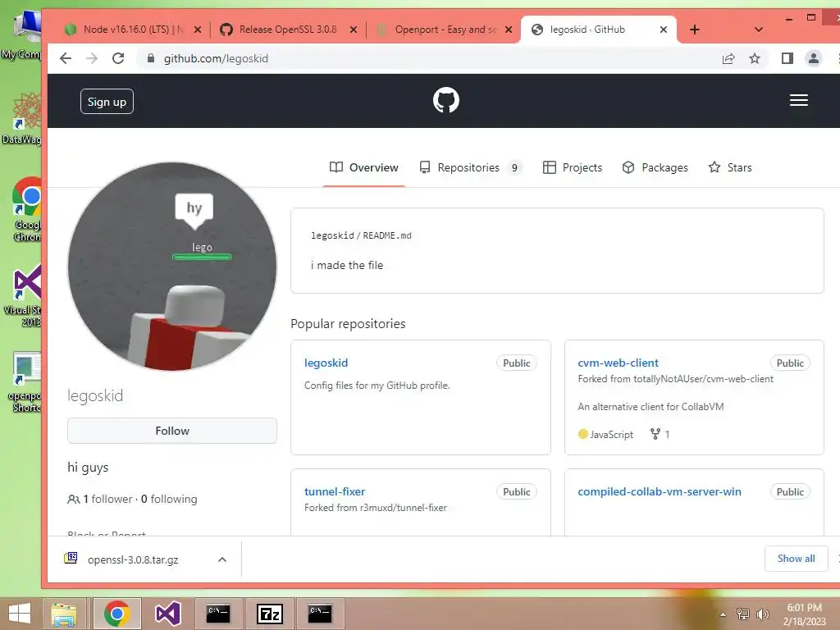Click the address bar URL field

coord(428,58)
